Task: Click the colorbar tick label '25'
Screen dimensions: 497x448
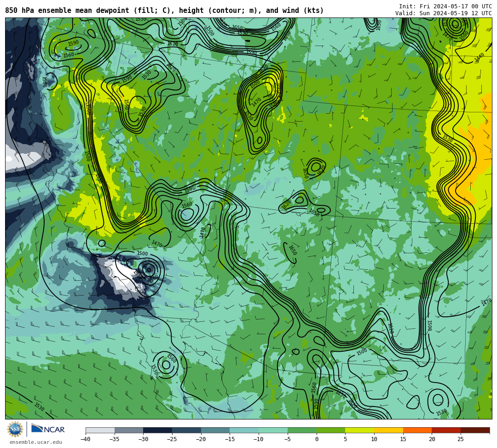Action: pos(461,439)
